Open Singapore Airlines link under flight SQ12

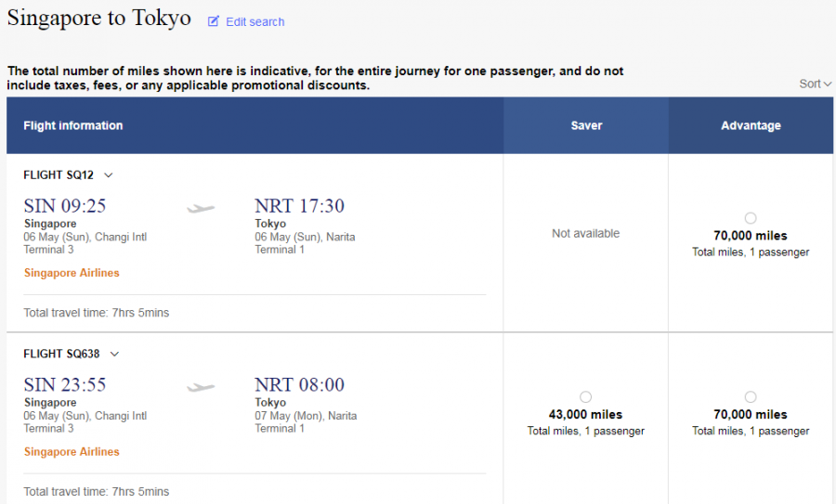tap(72, 273)
